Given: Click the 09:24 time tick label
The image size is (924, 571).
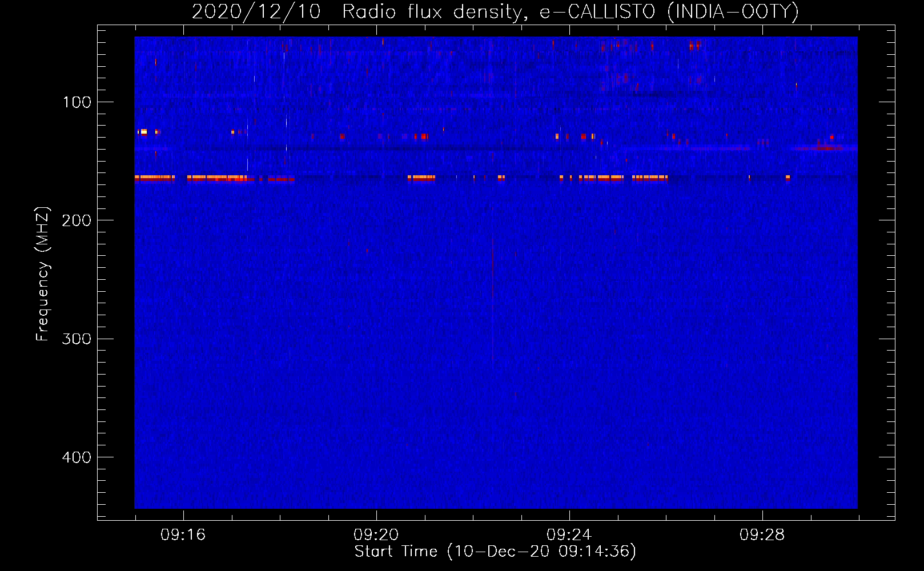Looking at the screenshot, I should pyautogui.click(x=569, y=535).
